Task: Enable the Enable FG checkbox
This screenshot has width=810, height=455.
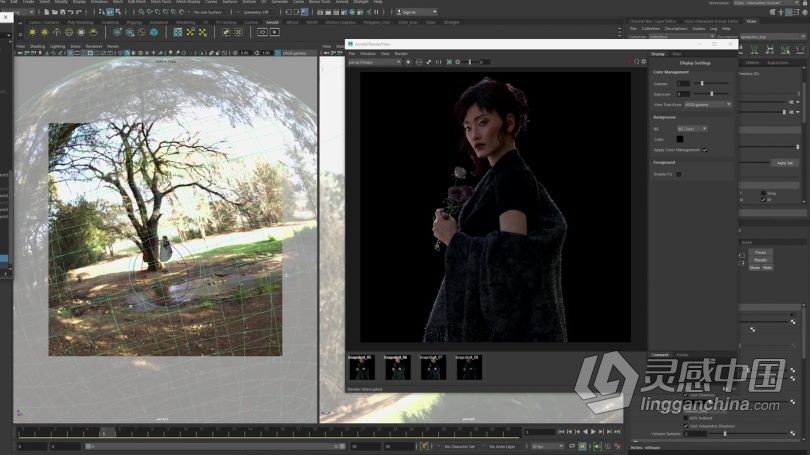Action: click(x=678, y=174)
